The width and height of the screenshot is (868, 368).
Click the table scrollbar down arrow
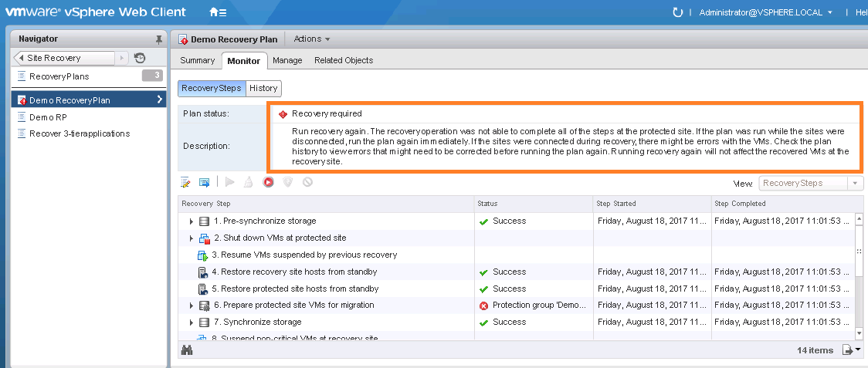(860, 333)
